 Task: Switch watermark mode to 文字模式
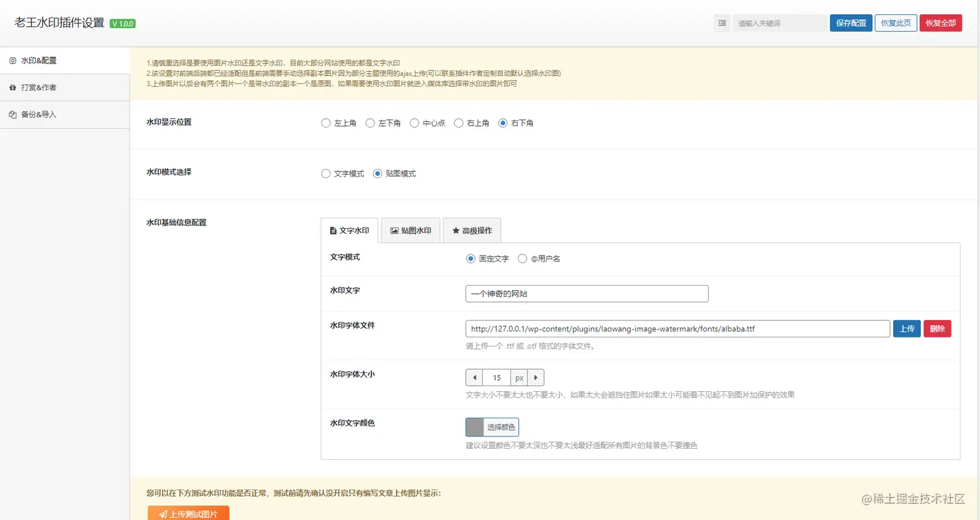click(325, 173)
